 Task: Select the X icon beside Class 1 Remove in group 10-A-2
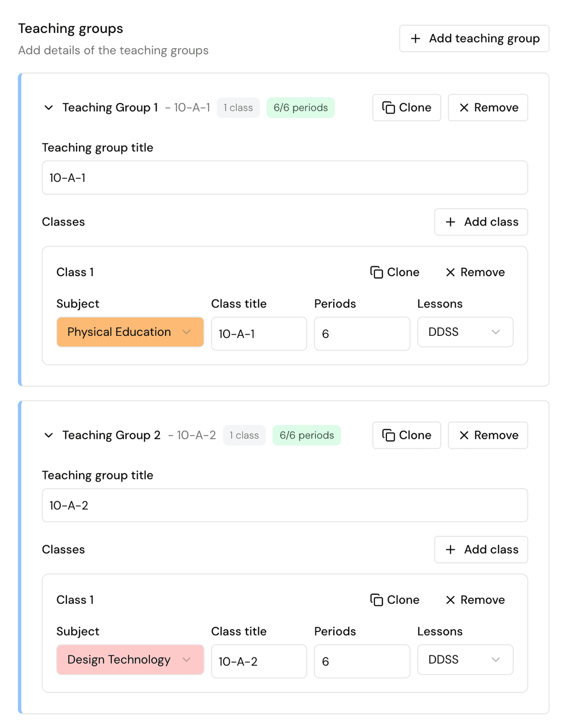(450, 600)
